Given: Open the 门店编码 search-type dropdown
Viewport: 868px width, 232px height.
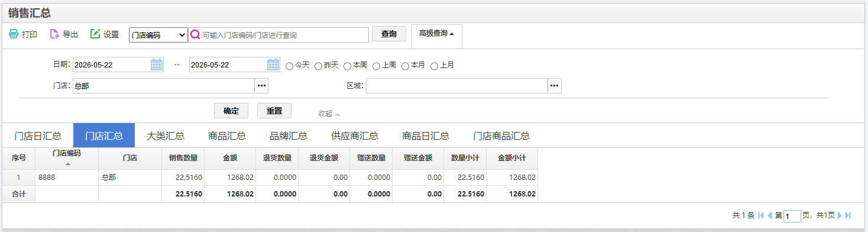Looking at the screenshot, I should [x=158, y=35].
